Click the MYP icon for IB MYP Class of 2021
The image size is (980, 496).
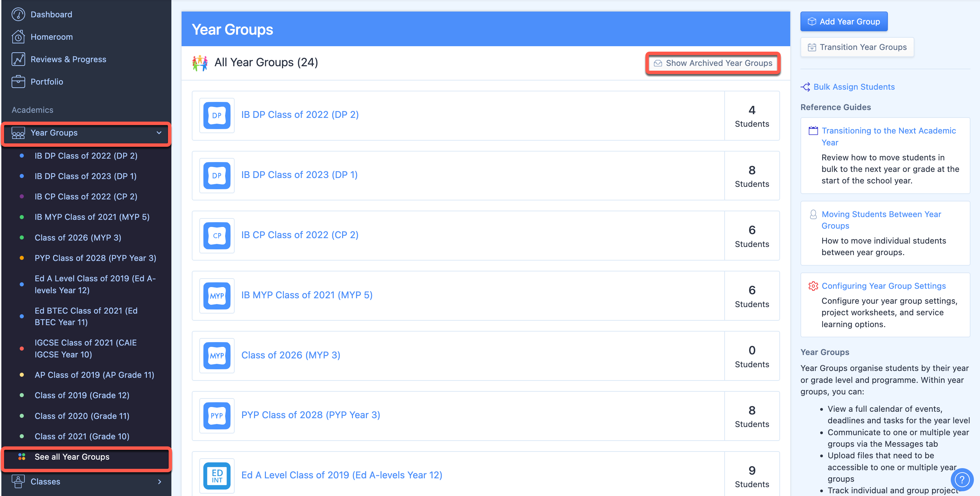coord(217,296)
